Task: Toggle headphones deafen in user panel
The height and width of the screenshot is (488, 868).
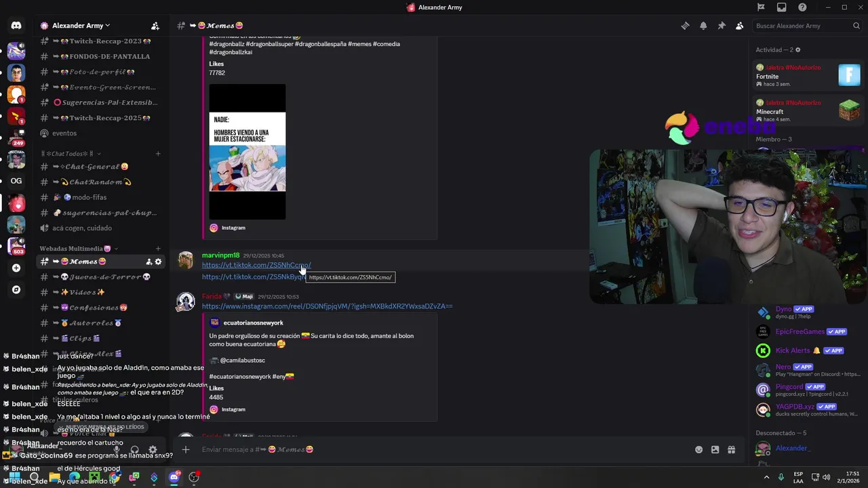Action: pyautogui.click(x=134, y=449)
